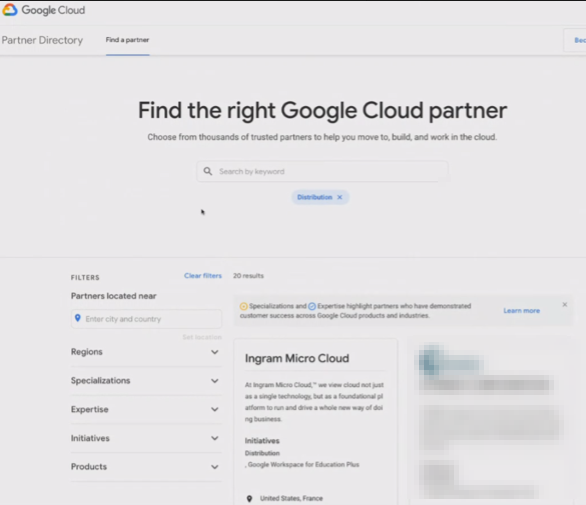Screen dimensions: 586x505
Task: Click Clear filters link
Action: [x=203, y=276]
